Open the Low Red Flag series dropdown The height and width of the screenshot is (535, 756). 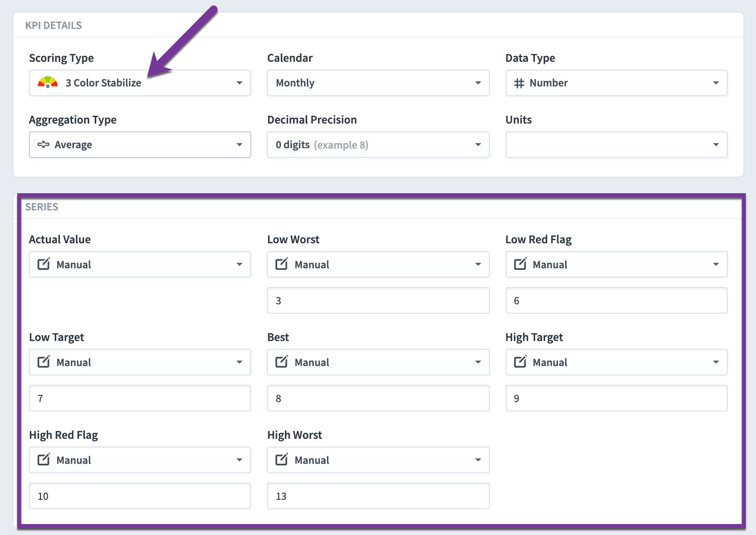616,264
